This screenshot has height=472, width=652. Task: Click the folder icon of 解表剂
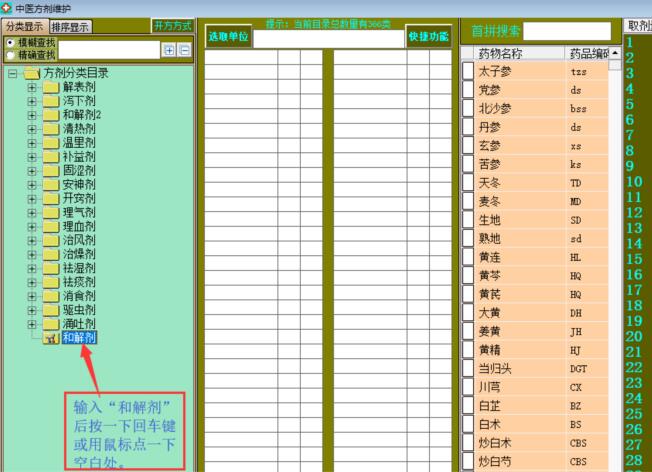pos(50,88)
